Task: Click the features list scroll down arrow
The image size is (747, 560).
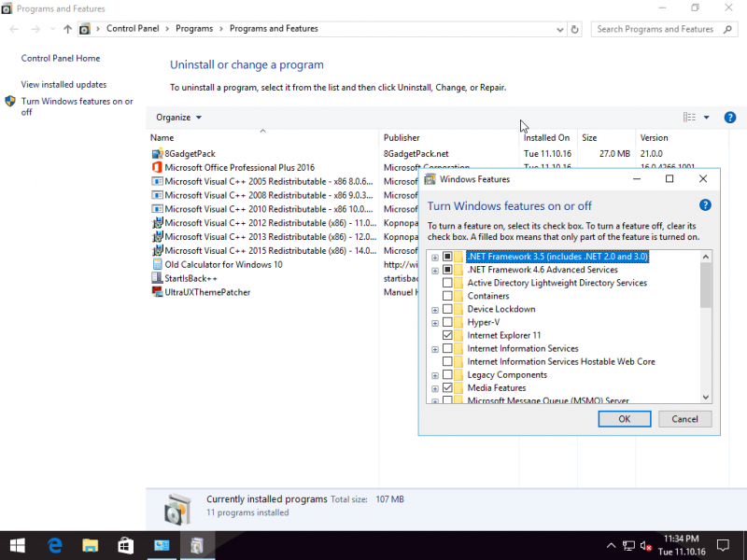Action: tap(706, 398)
